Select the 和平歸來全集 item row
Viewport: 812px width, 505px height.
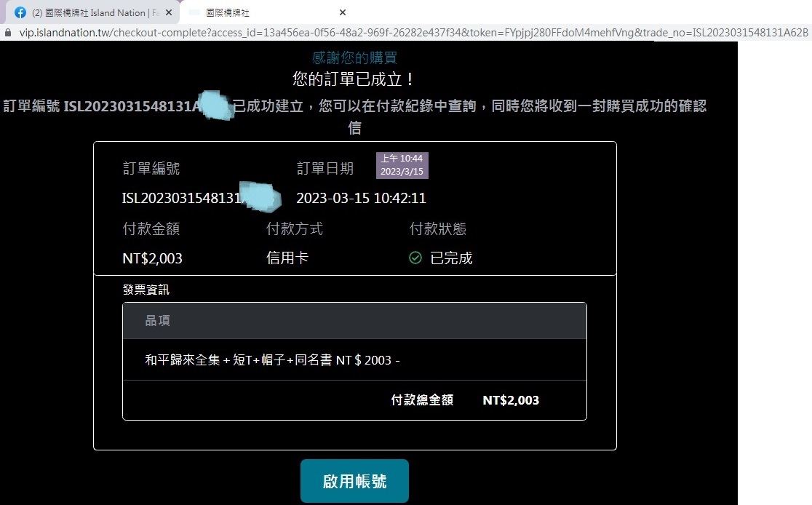[272, 360]
